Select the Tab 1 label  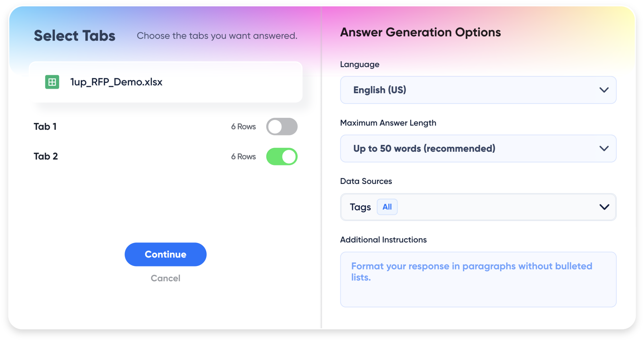(x=45, y=126)
